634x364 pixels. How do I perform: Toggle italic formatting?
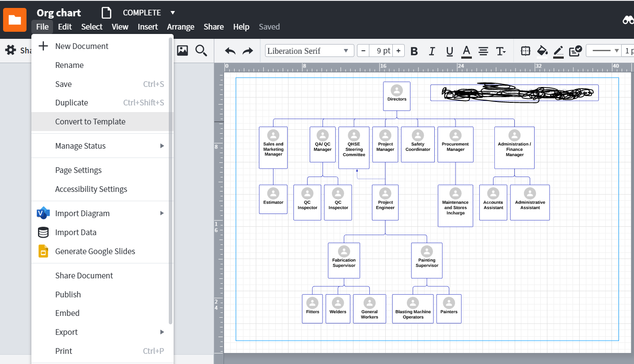432,51
